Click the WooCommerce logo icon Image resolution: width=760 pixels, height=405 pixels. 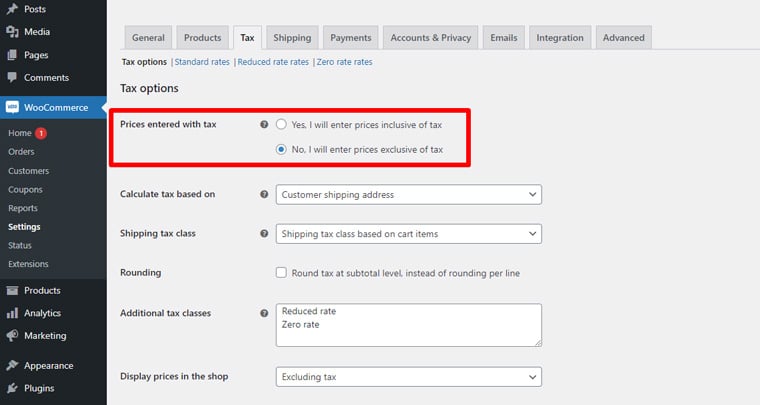(12, 108)
